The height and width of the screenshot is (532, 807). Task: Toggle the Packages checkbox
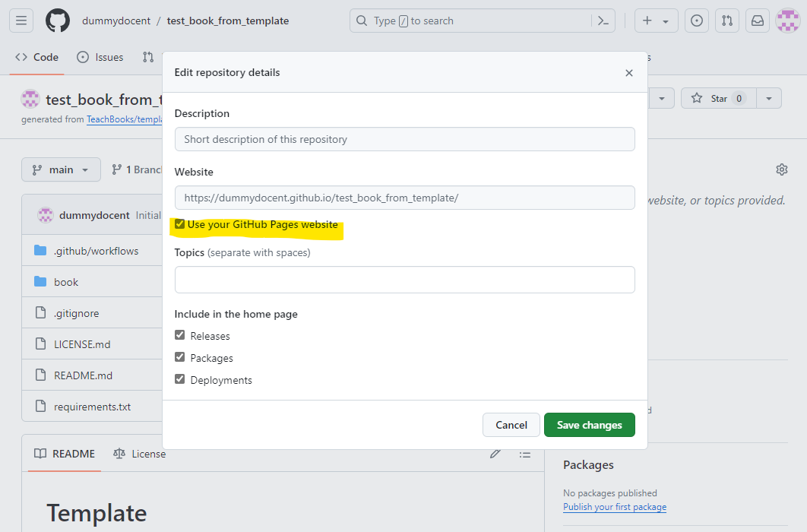(180, 357)
